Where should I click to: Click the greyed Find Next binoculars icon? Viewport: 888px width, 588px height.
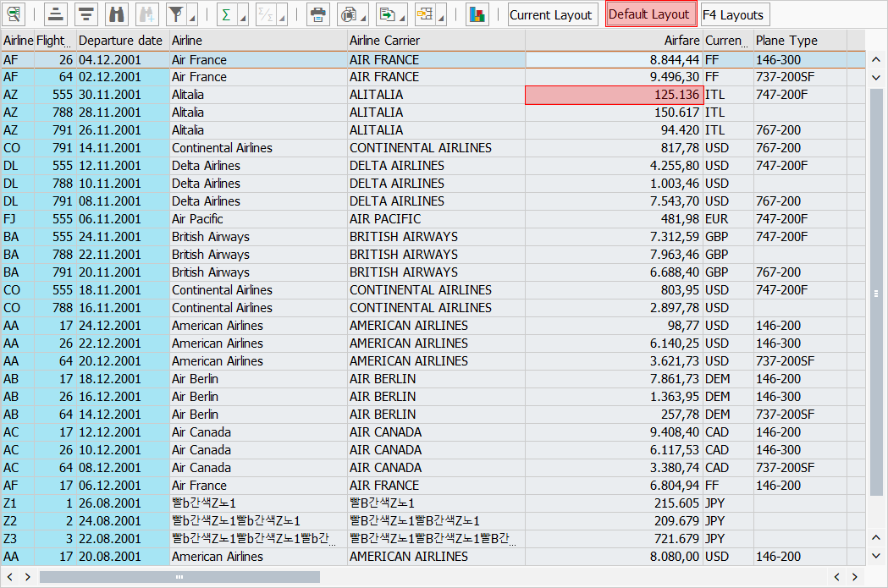pyautogui.click(x=147, y=14)
